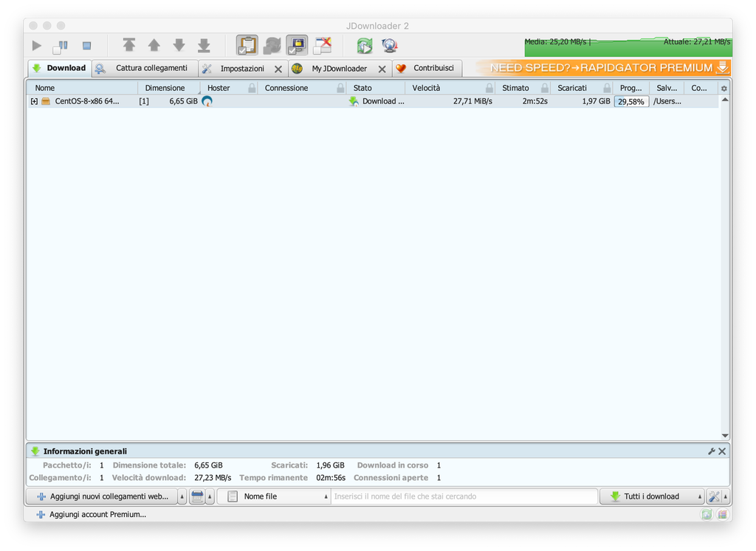Click the Salv... column header

click(x=667, y=88)
